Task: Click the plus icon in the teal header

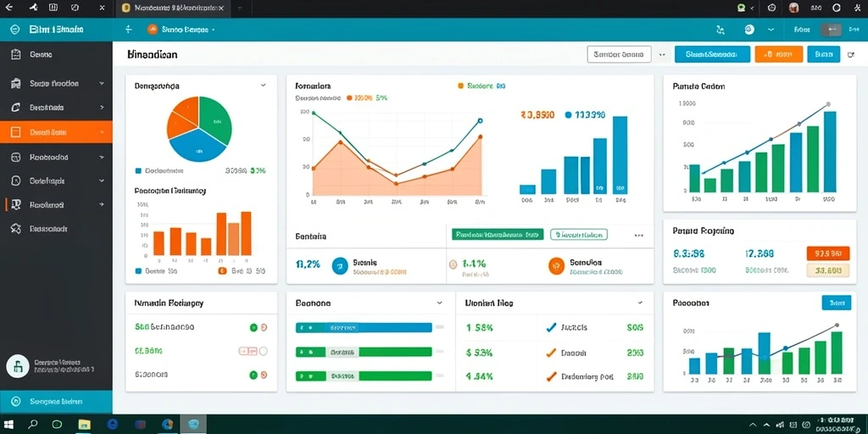Action: pos(129,30)
